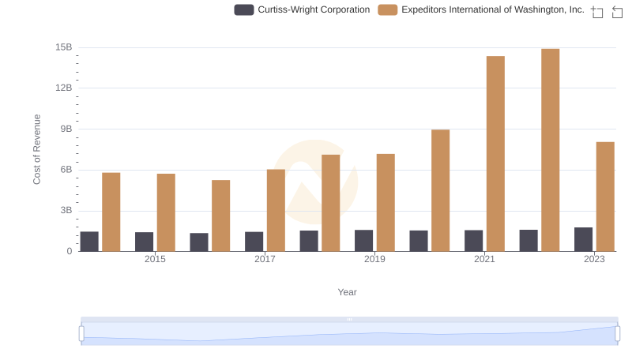Click the 15B y-axis label
The height and width of the screenshot is (364, 632).
click(64, 47)
